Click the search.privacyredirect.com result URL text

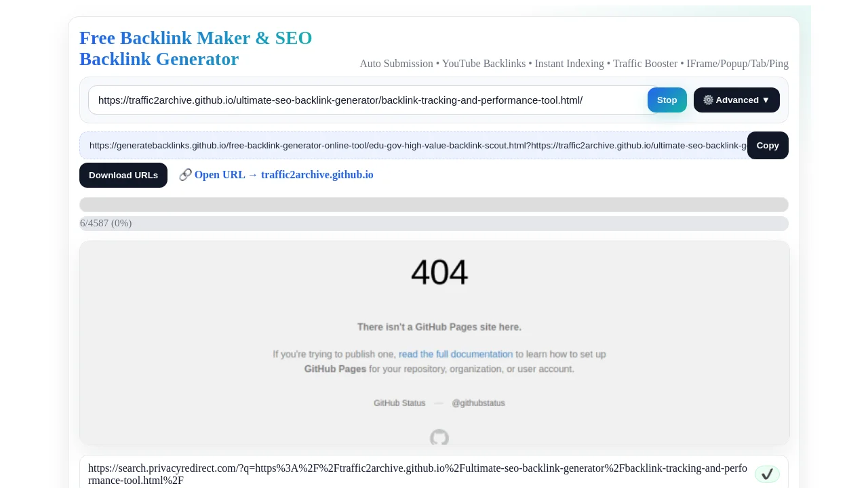(418, 474)
